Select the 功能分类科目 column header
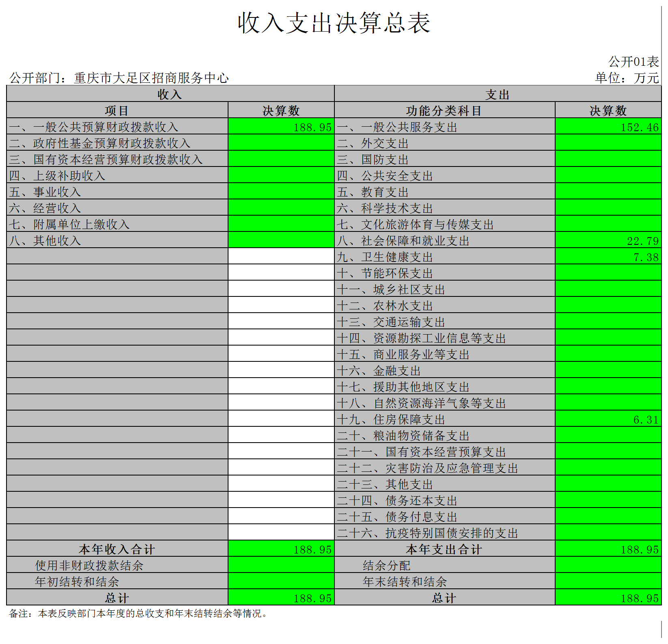The width and height of the screenshot is (668, 644). [444, 110]
